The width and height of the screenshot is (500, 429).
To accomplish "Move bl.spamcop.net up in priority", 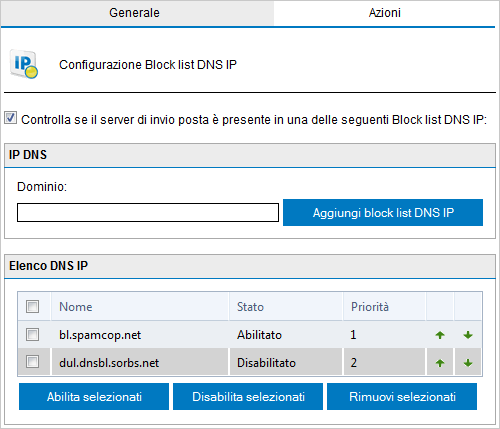I will (x=440, y=335).
